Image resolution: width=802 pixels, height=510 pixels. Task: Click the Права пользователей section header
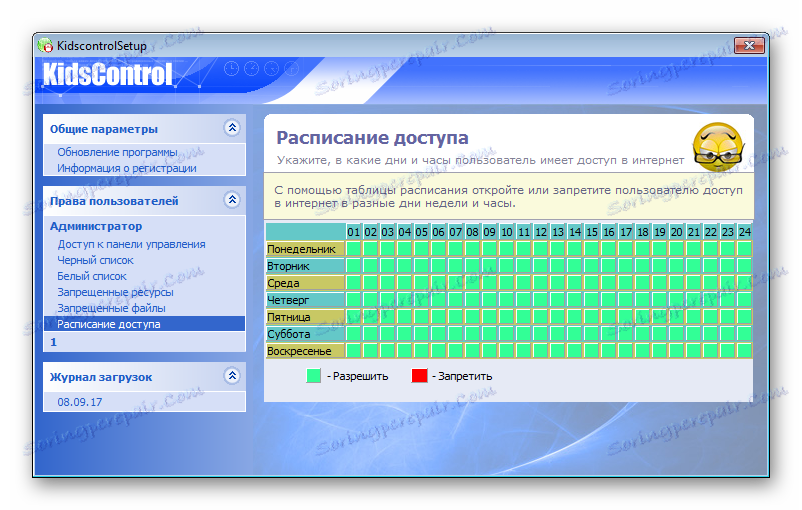coord(144,201)
